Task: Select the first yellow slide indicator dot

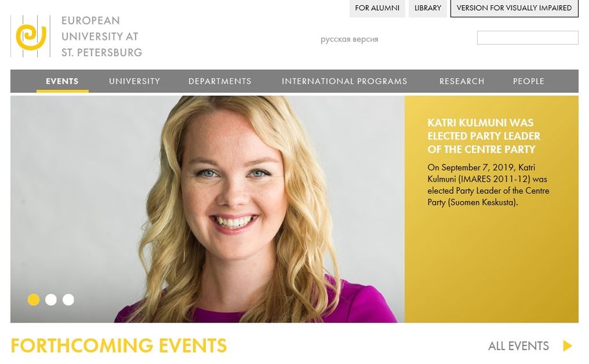Action: (33, 299)
